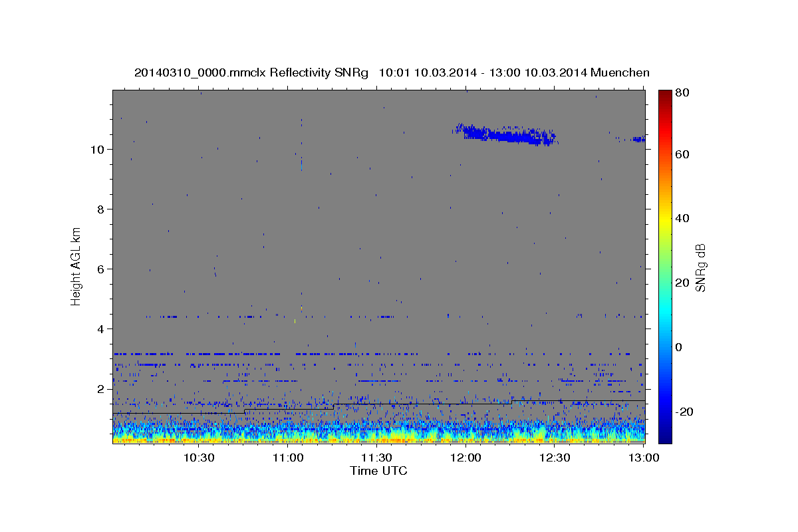Click the 12:00 time tick label
This screenshot has height=532, width=798.
pos(465,458)
